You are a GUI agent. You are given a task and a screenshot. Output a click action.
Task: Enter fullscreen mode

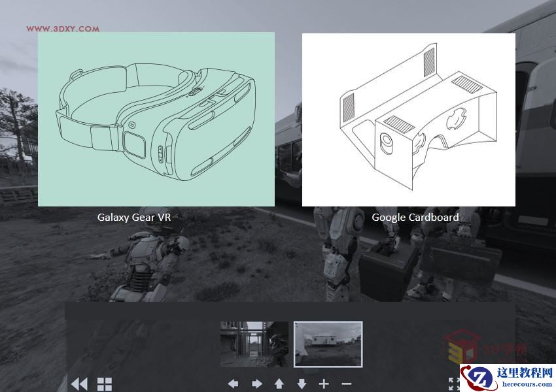tap(454, 384)
